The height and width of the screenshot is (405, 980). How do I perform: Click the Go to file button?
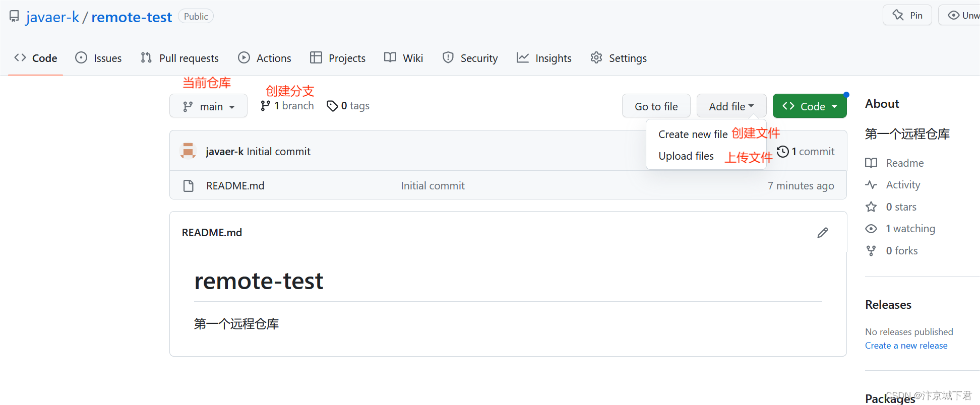(656, 106)
